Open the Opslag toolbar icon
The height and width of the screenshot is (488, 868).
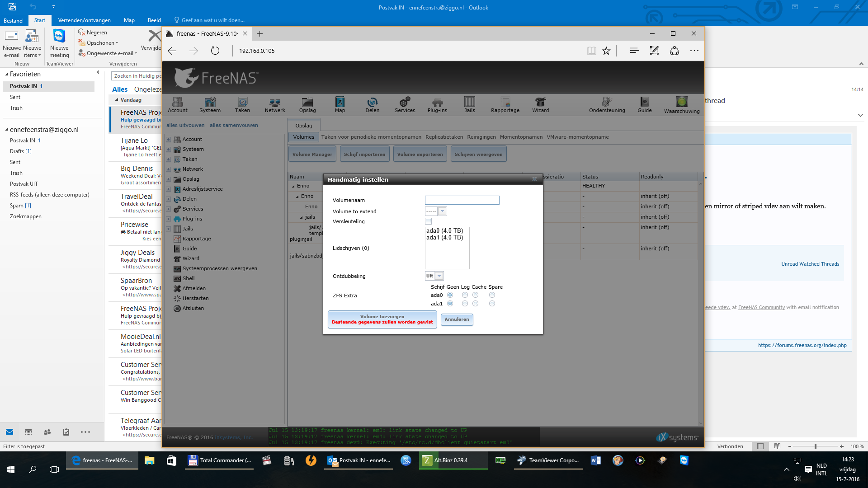click(307, 105)
